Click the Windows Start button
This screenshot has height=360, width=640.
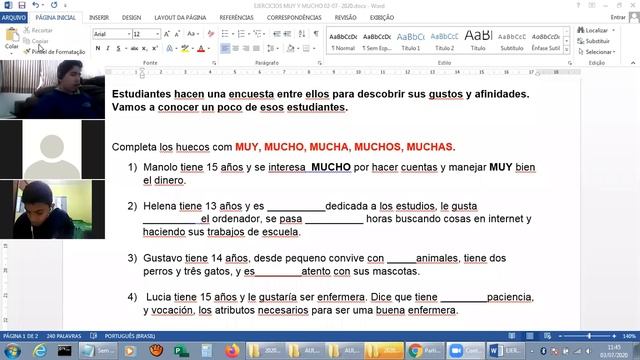click(x=12, y=351)
